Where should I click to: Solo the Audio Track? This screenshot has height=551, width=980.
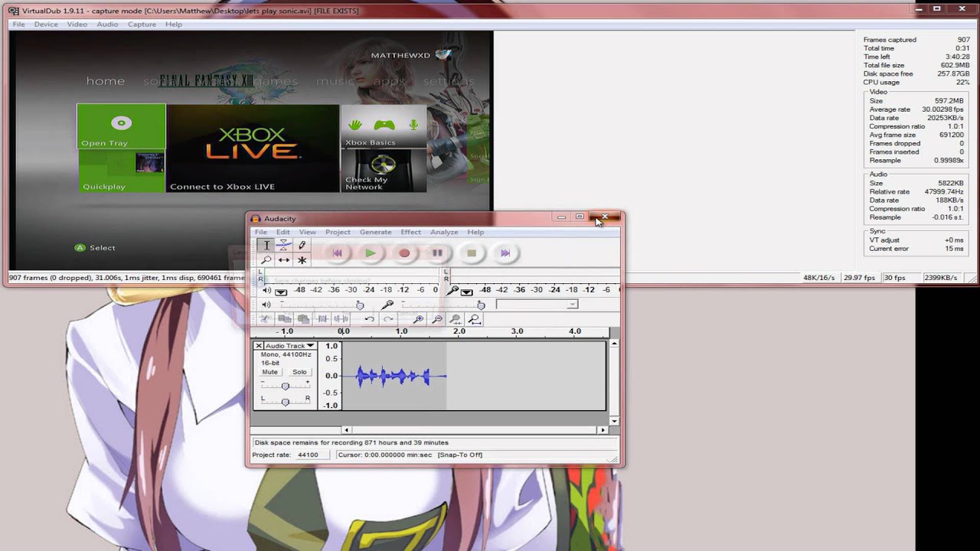coord(299,372)
